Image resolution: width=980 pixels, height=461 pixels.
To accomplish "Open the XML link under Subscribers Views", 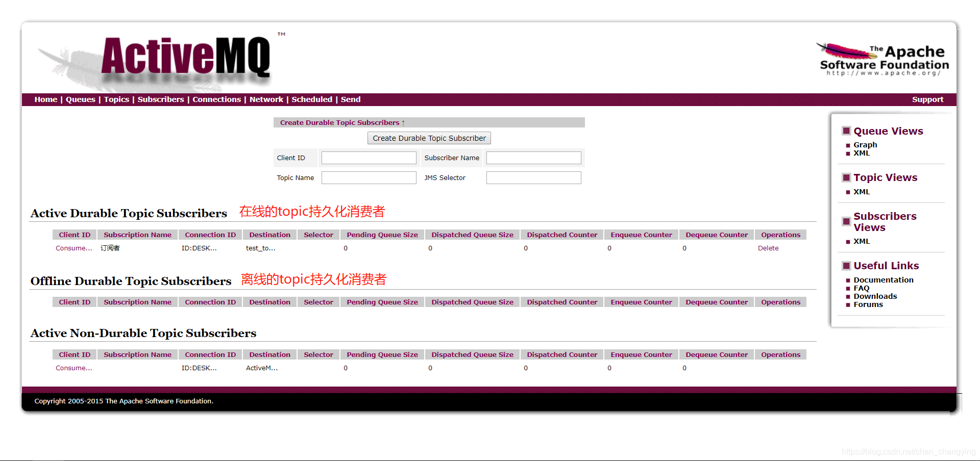I will coord(862,241).
